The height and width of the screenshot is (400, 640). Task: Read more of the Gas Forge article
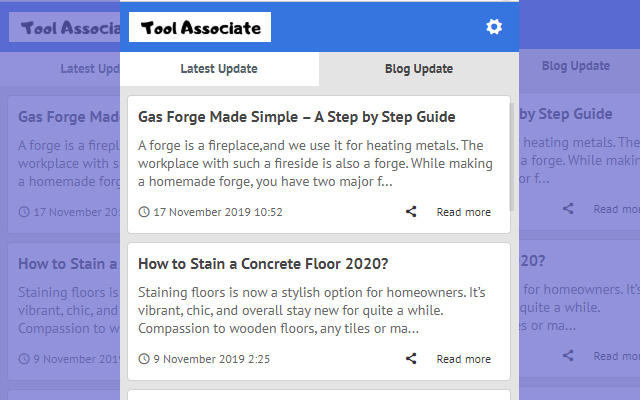pos(463,212)
